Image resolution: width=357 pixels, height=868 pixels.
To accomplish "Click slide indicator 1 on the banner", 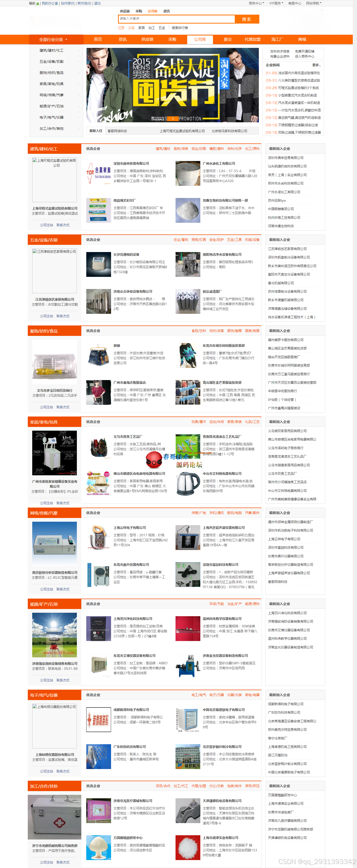I will point(173,119).
